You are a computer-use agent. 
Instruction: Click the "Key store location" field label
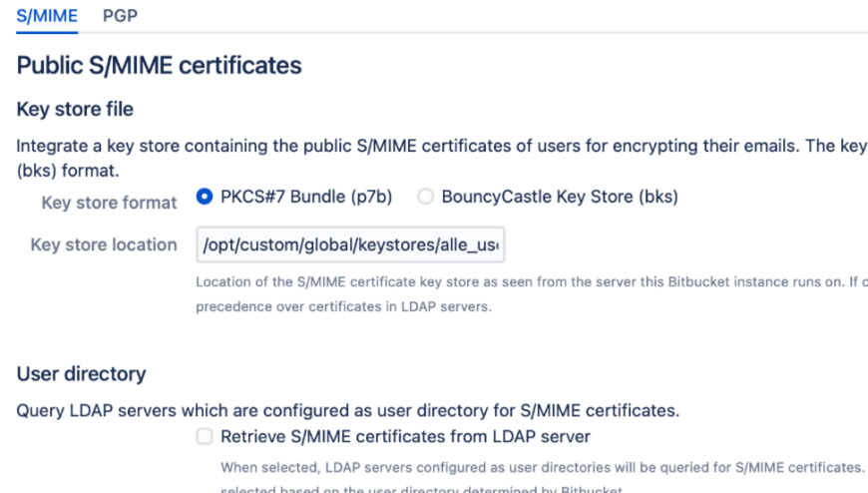pos(104,245)
